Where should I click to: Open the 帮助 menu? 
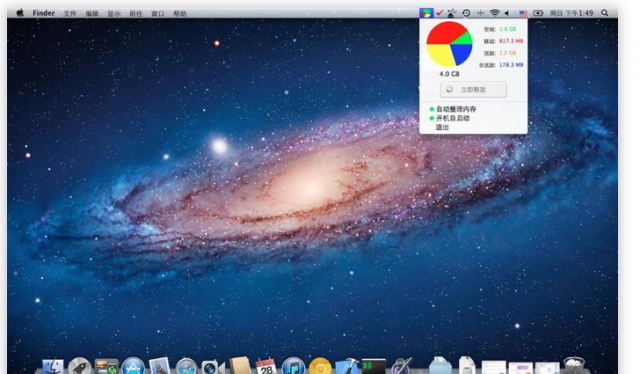(x=180, y=13)
